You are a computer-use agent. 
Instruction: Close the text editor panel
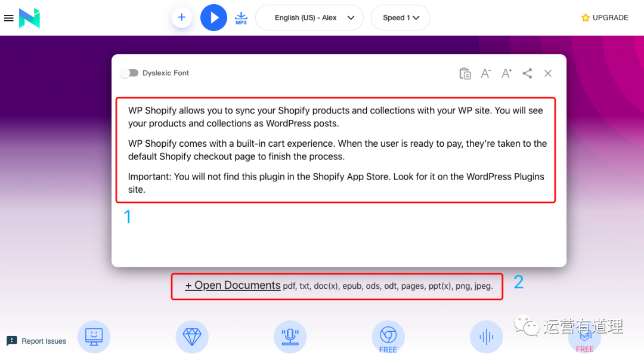point(548,73)
